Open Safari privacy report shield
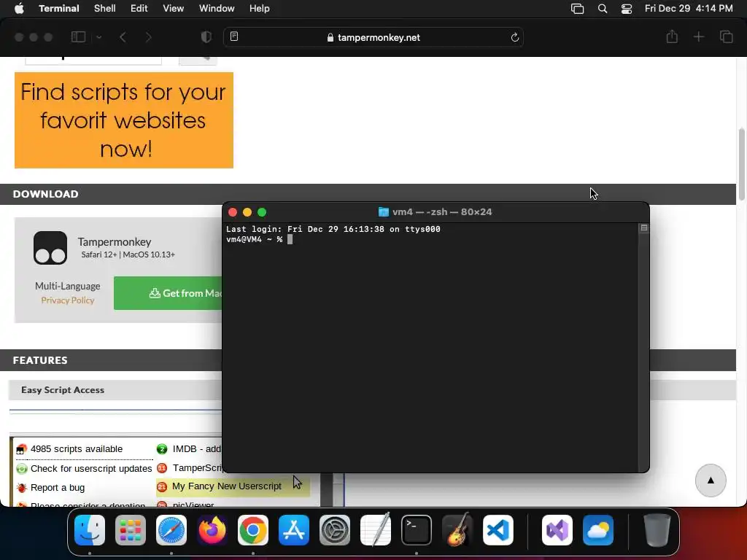The height and width of the screenshot is (560, 747). (x=206, y=37)
